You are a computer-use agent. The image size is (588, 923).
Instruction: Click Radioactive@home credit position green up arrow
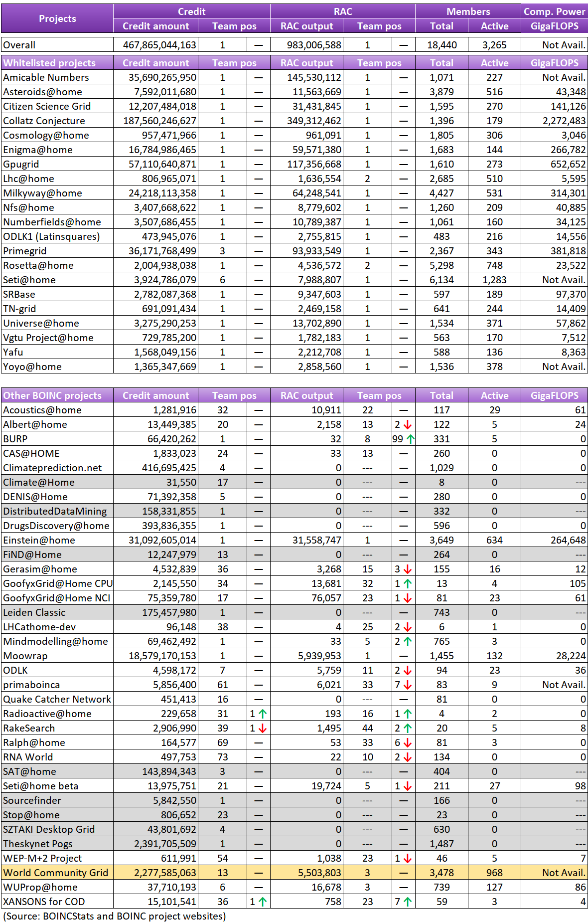point(263,714)
